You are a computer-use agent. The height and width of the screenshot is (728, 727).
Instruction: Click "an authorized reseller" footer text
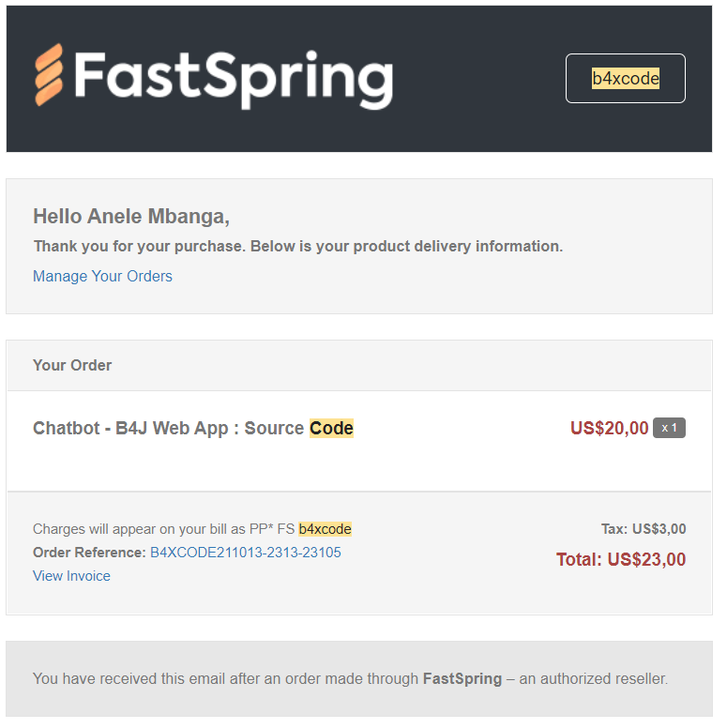click(x=594, y=678)
